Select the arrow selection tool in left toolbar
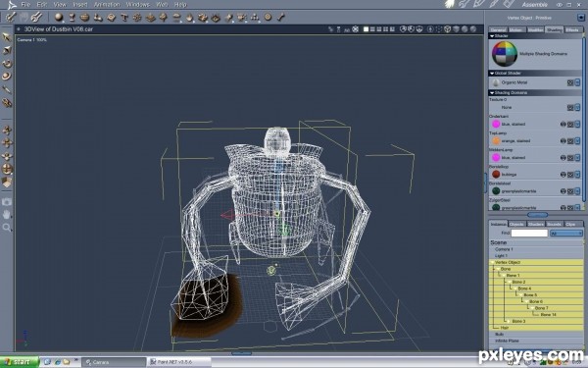Screen dimensions: 588x368 click(x=7, y=37)
